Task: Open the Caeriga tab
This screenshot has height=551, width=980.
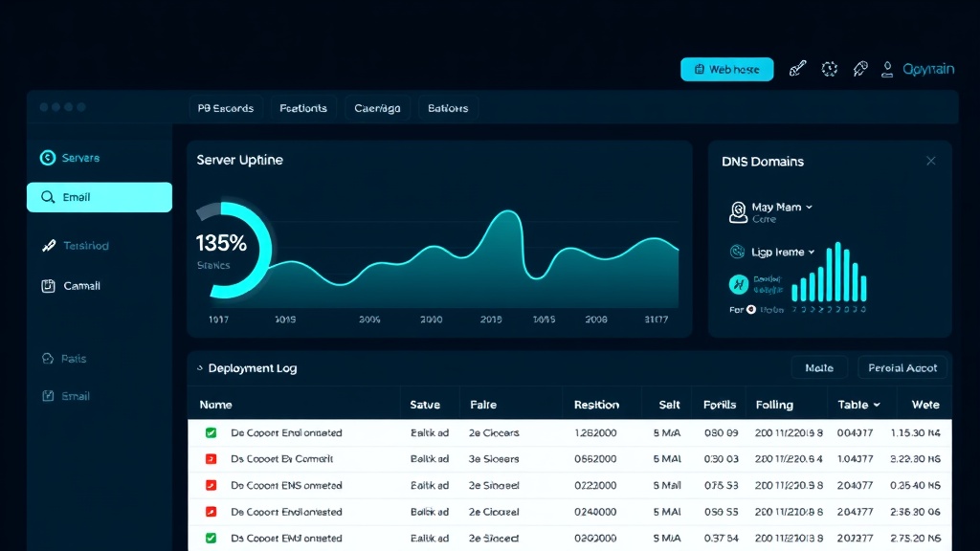Action: [x=377, y=107]
